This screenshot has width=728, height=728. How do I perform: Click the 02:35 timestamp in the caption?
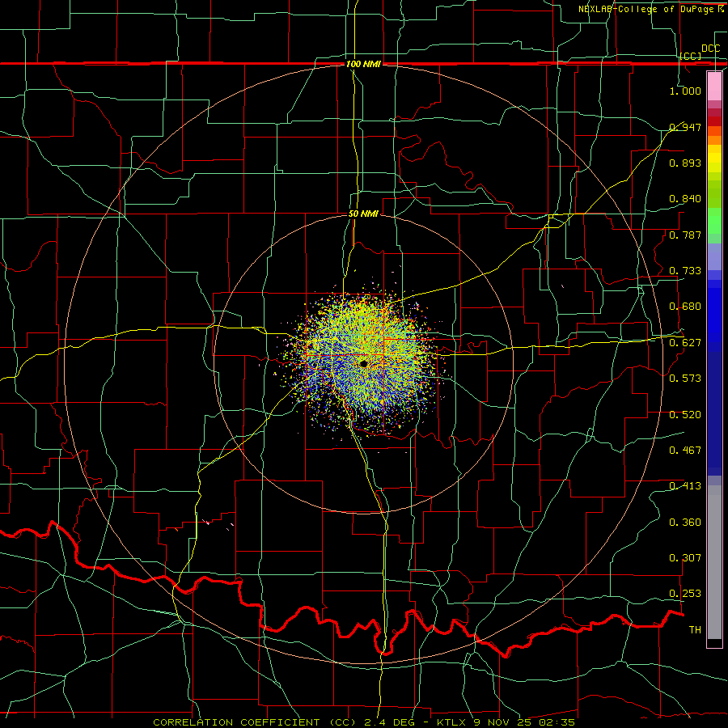pyautogui.click(x=557, y=722)
